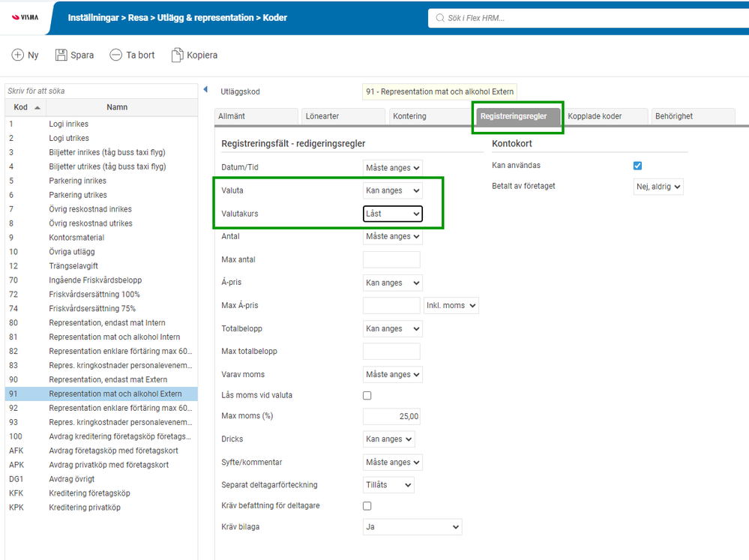Open the Kräv bilaga dropdown

point(412,526)
